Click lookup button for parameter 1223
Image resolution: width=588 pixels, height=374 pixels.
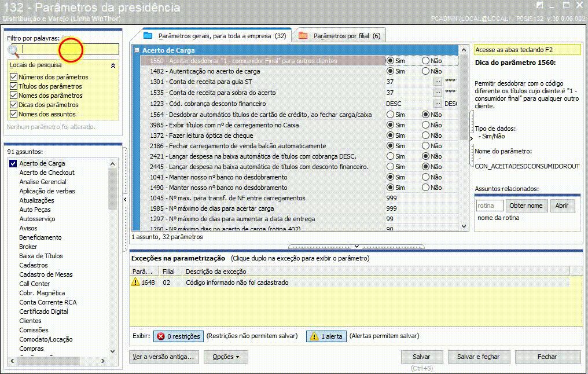(438, 104)
